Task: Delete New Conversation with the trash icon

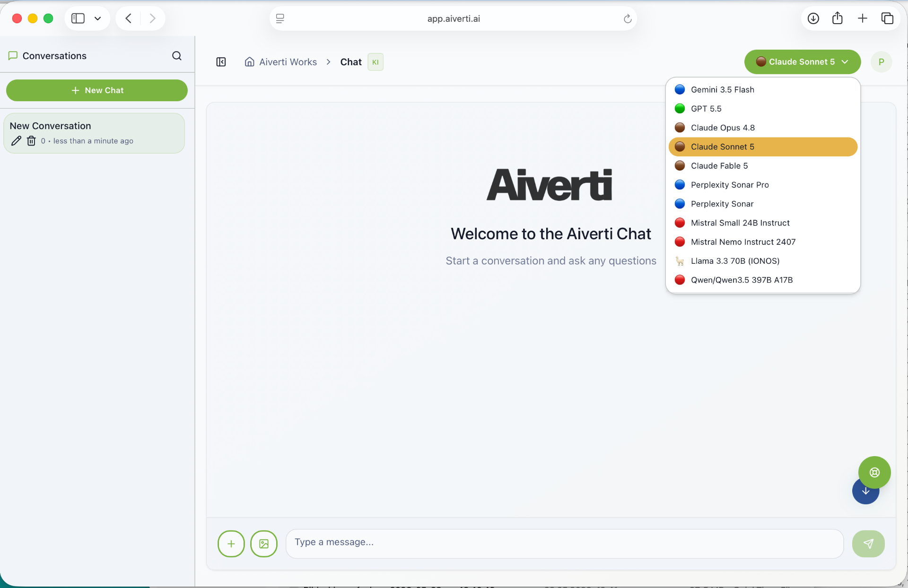Action: pos(31,141)
